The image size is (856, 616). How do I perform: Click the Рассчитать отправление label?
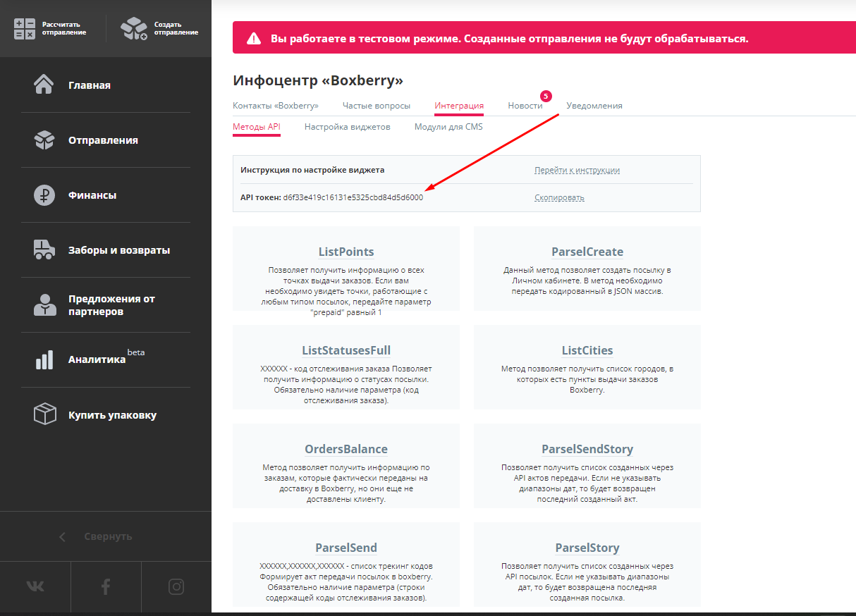click(64, 28)
